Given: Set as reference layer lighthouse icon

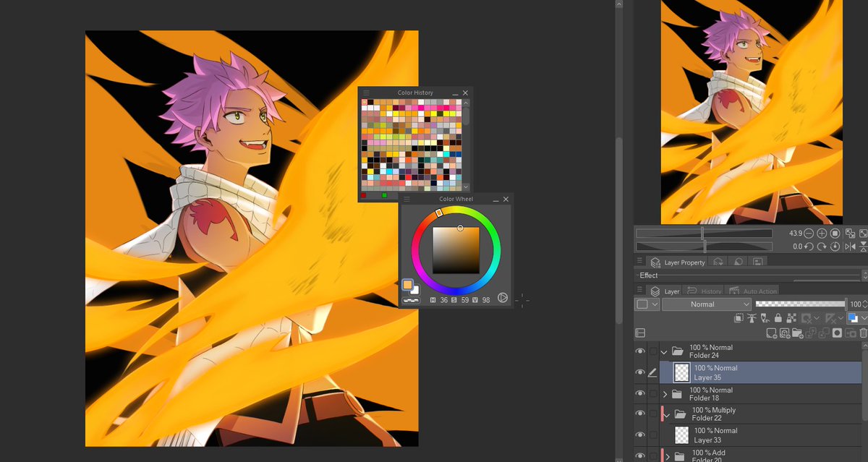Looking at the screenshot, I should (752, 318).
